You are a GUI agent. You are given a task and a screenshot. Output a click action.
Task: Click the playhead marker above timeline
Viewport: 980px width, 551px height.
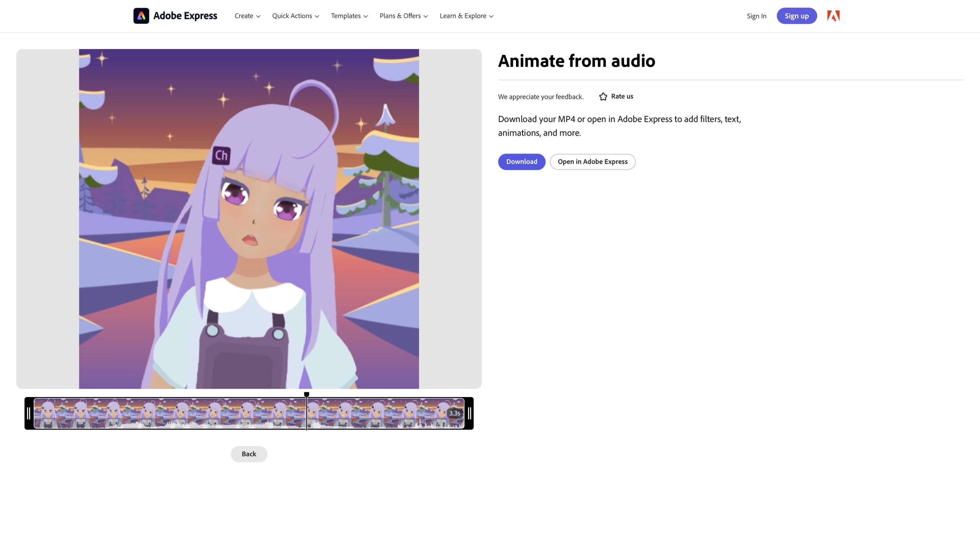pyautogui.click(x=306, y=394)
